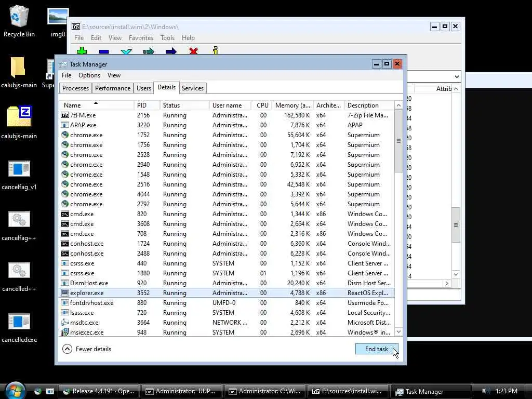532x399 pixels.
Task: Select the fontdrvhost.exe process row
Action: 227,303
